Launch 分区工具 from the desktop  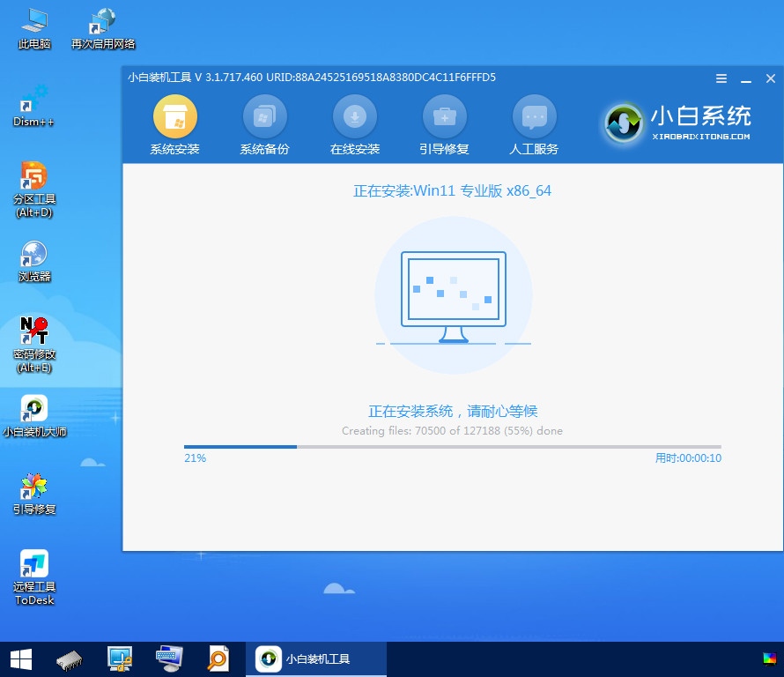[34, 178]
